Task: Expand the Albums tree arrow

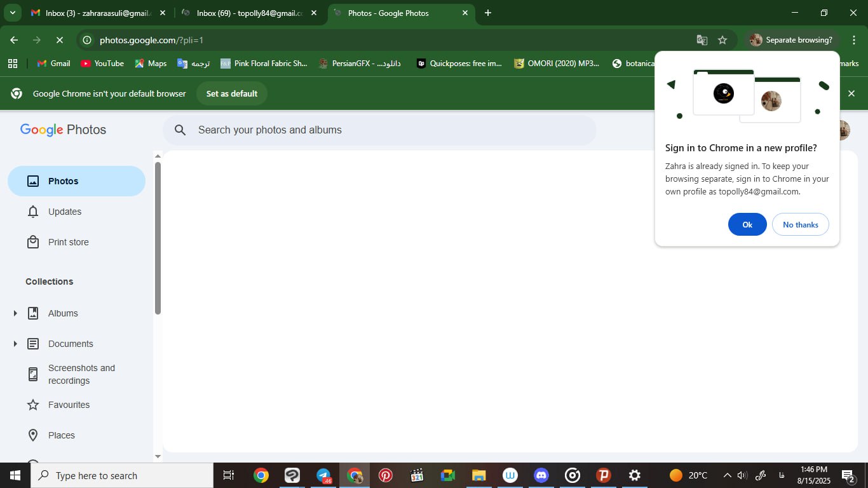Action: point(15,313)
